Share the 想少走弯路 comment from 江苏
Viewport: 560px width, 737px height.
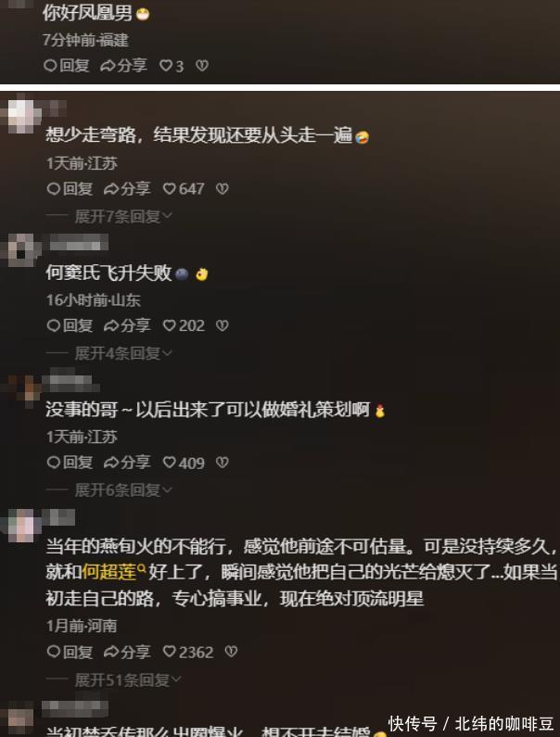pyautogui.click(x=127, y=189)
